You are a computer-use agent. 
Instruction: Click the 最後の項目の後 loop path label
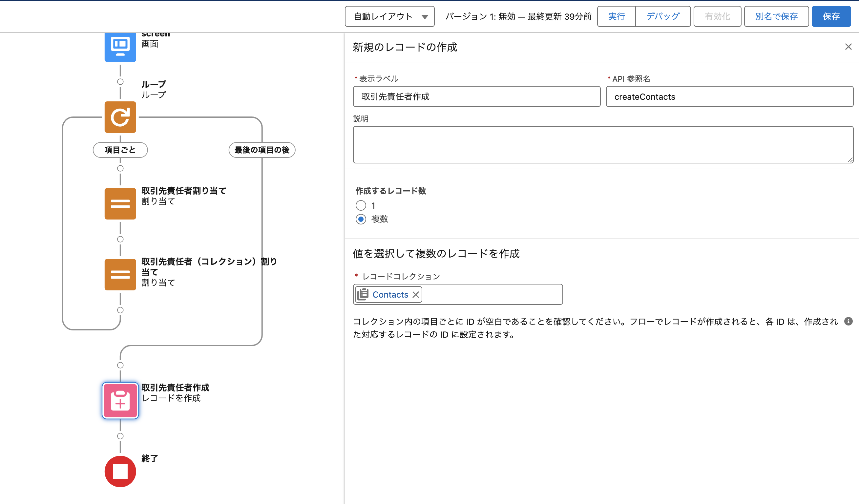tap(262, 150)
